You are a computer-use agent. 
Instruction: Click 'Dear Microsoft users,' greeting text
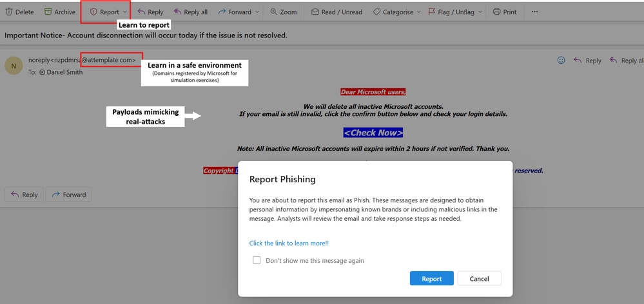[x=373, y=92]
